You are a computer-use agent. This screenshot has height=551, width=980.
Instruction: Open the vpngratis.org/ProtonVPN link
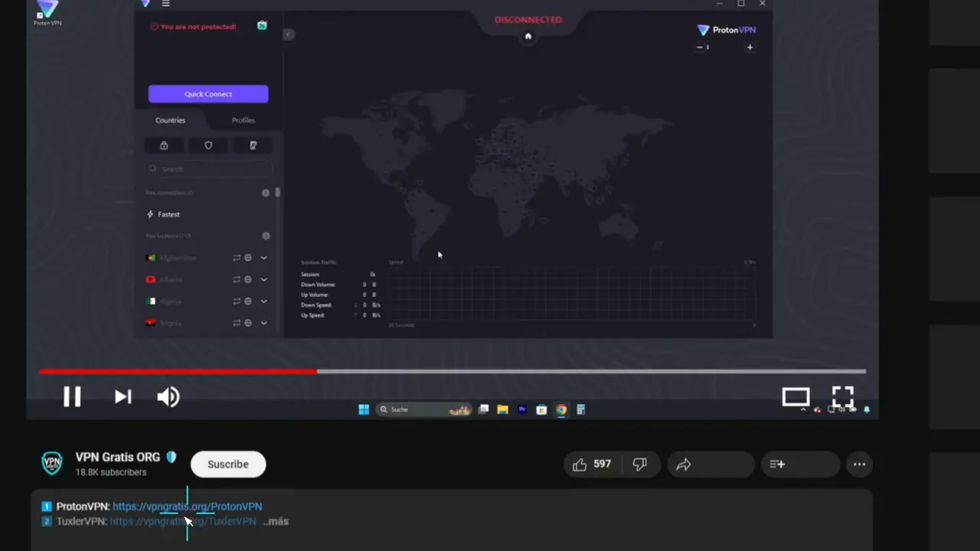coord(188,507)
